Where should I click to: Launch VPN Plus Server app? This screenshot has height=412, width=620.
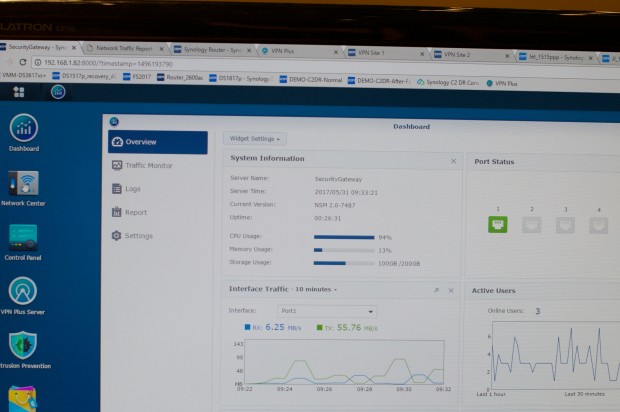click(23, 293)
